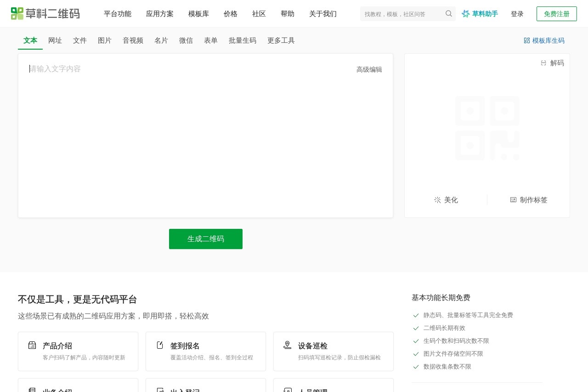Screen dimensions: 588x392
Task: Switch to the 网址 tab
Action: click(x=55, y=40)
